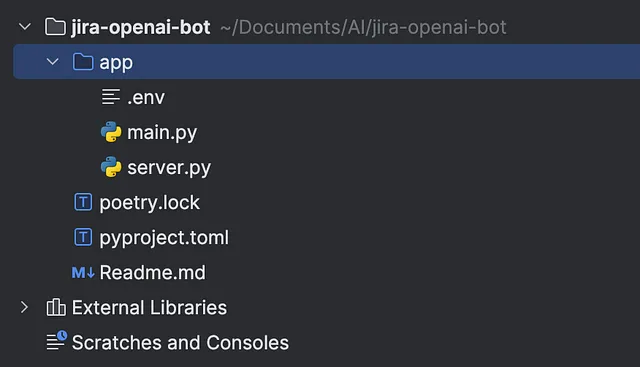Click the jira-openai-bot root folder icon
This screenshot has width=640, height=367.
pos(55,27)
